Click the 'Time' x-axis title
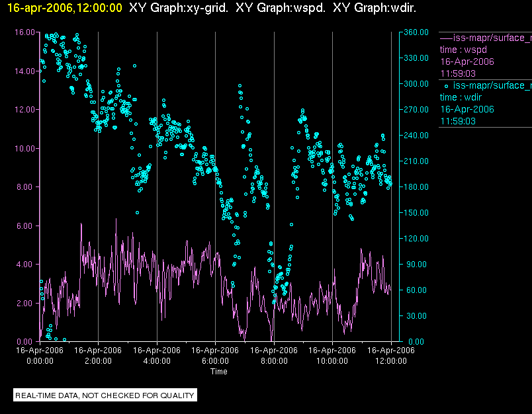Viewport: 532px width, 414px height. (219, 372)
